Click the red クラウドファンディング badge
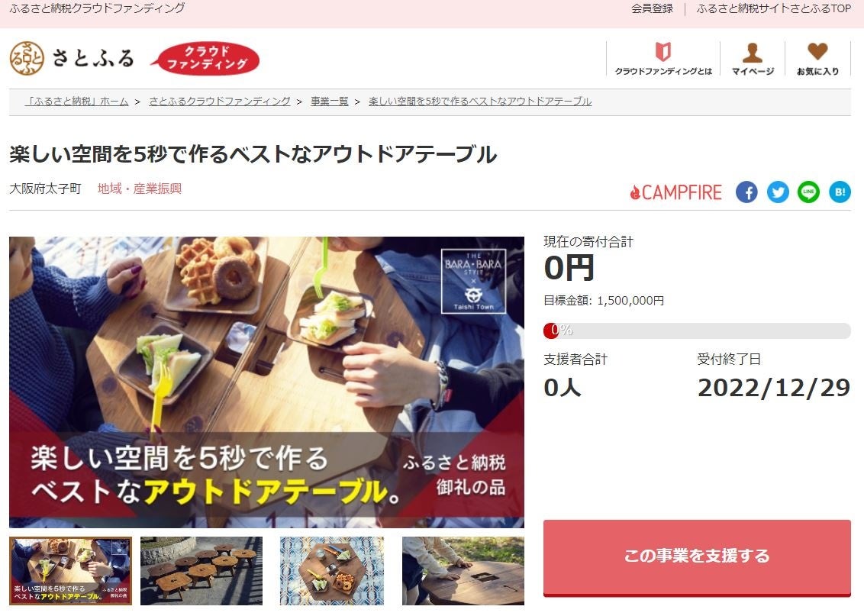 tap(206, 58)
